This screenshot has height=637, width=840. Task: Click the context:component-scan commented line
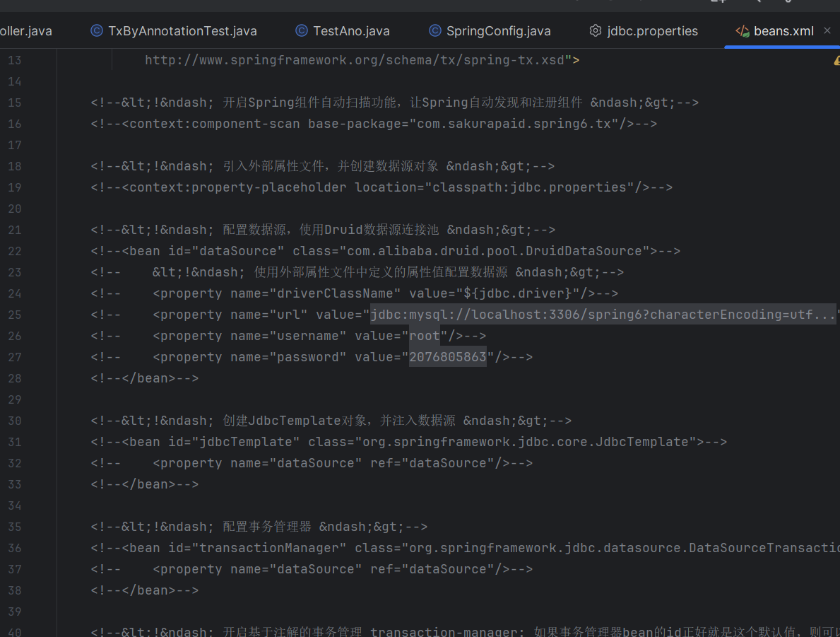tap(374, 124)
